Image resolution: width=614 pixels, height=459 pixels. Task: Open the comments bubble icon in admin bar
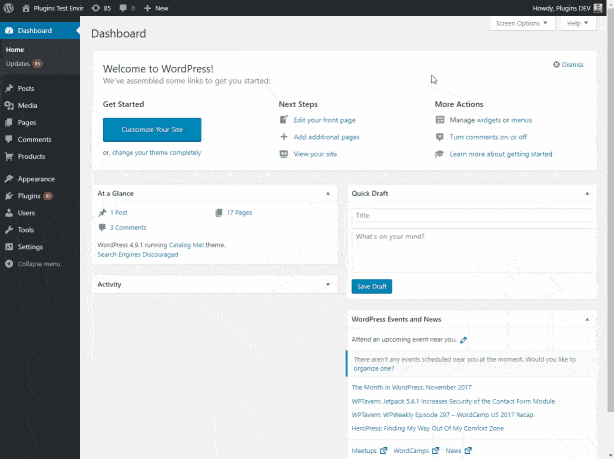click(123, 8)
